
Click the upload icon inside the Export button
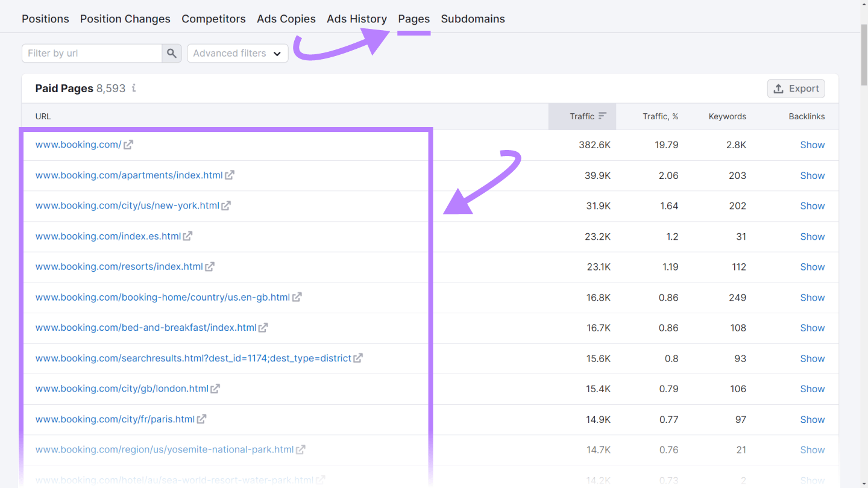(777, 88)
